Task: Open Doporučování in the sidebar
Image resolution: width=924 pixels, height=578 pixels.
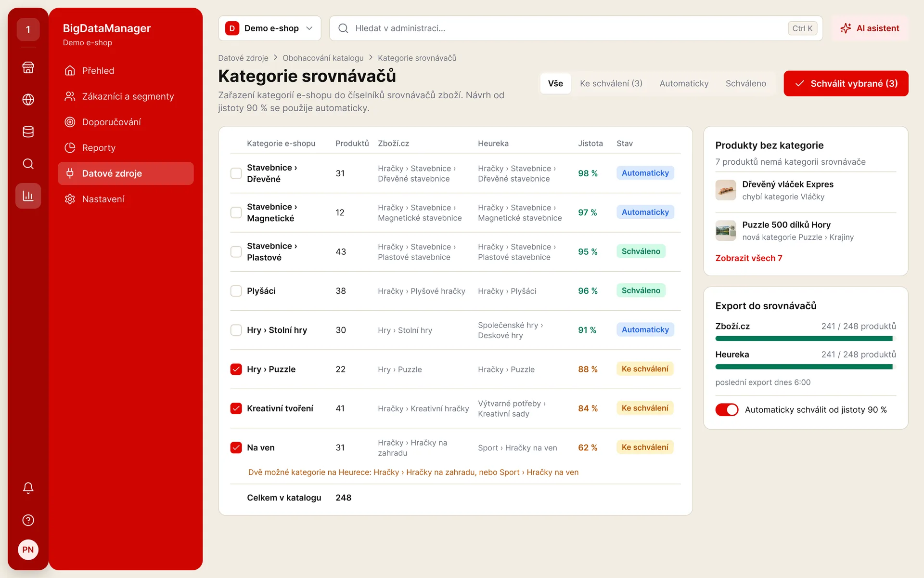Action: pos(125,122)
